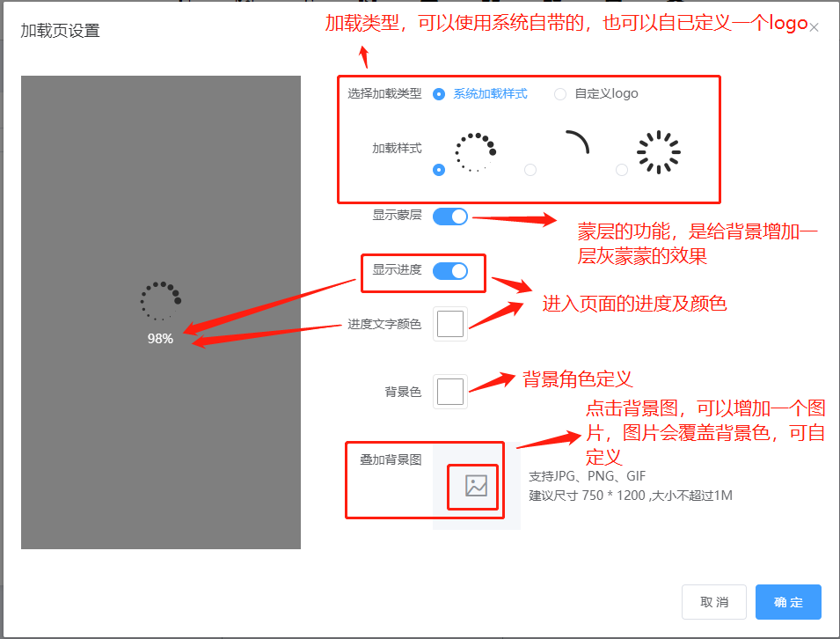Close the 加载页设置 dialog with the X
840x639 pixels.
[814, 27]
